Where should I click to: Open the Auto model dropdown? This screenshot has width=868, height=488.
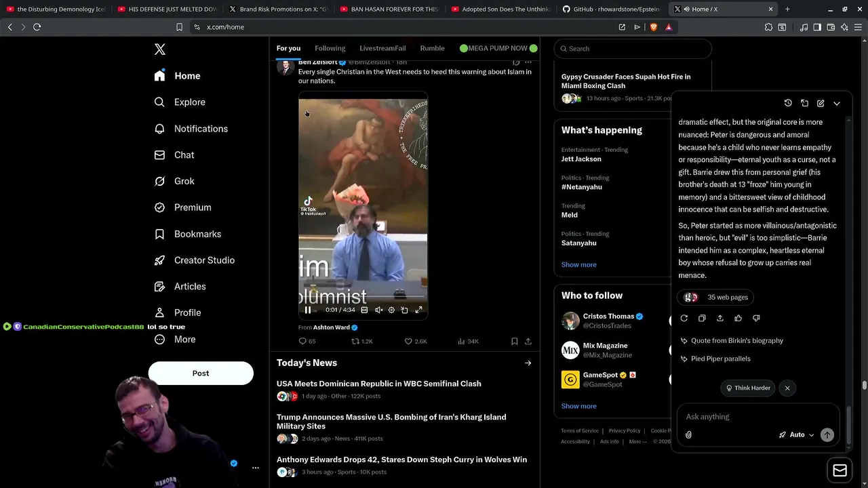pos(796,434)
